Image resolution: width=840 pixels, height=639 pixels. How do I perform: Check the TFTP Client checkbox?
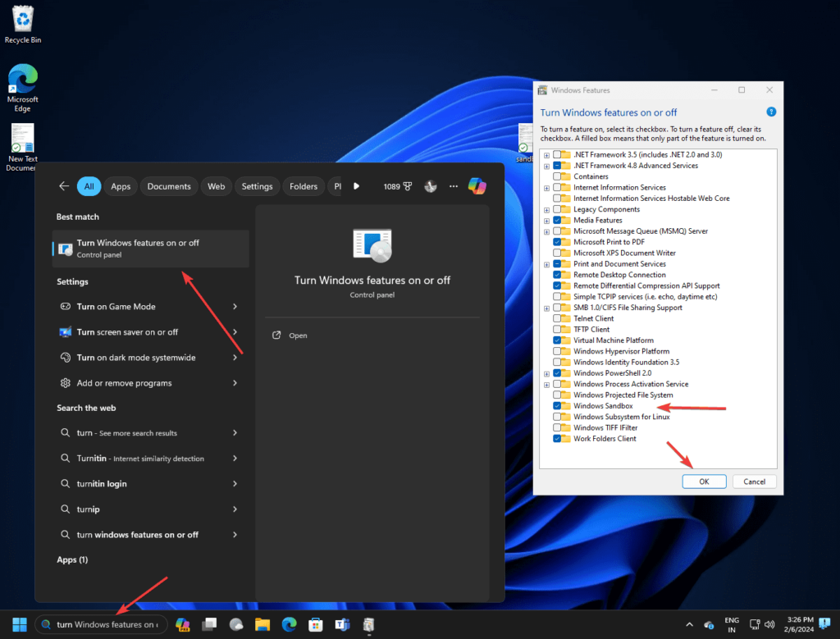[557, 330]
